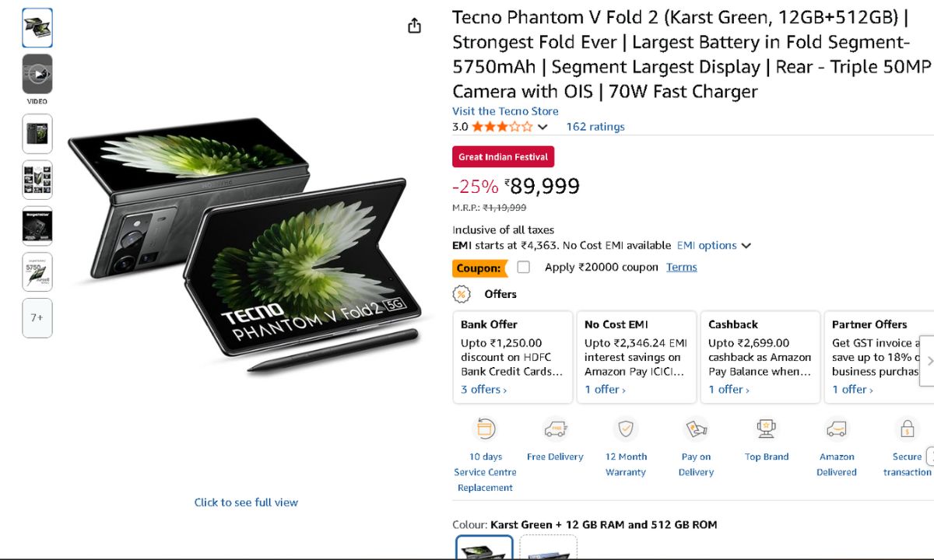Screen dimensions: 934x560
Task: Click the Top Brand trophy icon
Action: (x=766, y=429)
